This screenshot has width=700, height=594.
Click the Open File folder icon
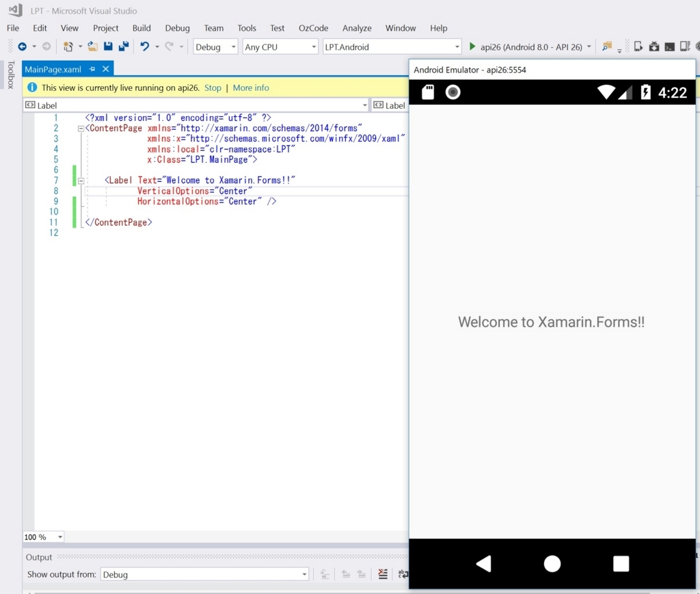(92, 46)
